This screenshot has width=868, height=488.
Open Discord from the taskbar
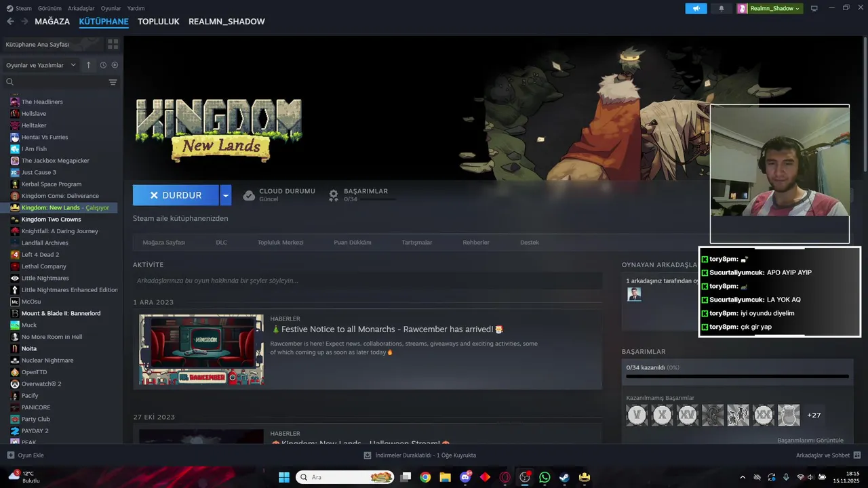pyautogui.click(x=465, y=477)
